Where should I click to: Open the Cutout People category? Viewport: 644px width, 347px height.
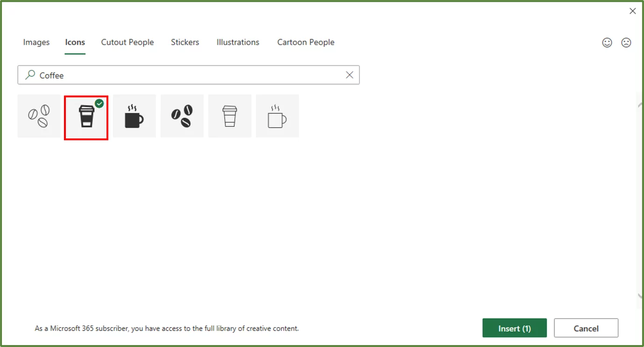[127, 42]
